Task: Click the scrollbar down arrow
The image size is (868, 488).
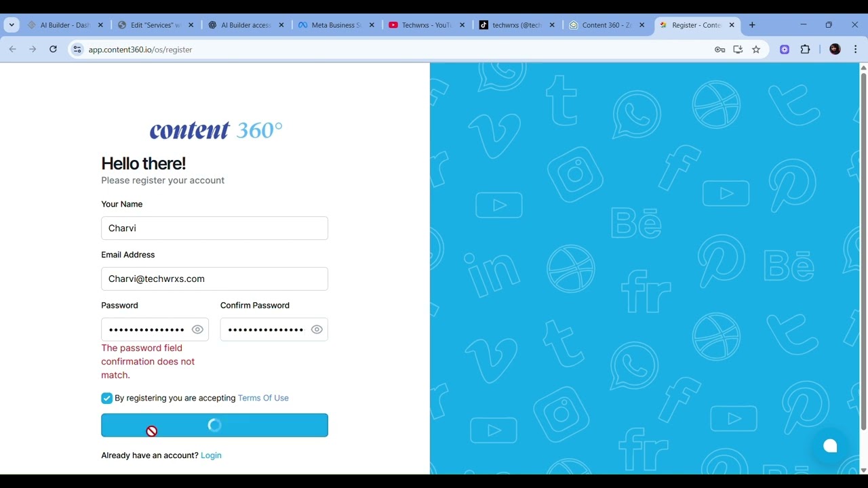Action: coord(863,470)
